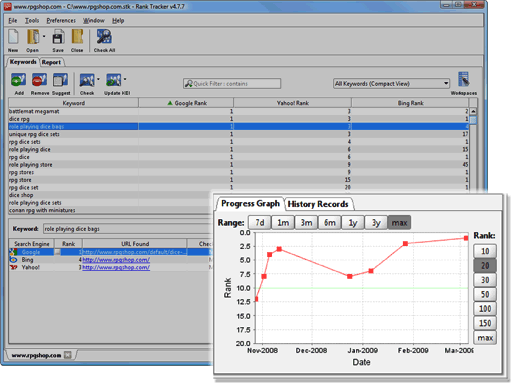The width and height of the screenshot is (512, 383).
Task: Sort by the Bing Rank column header
Action: [411, 103]
